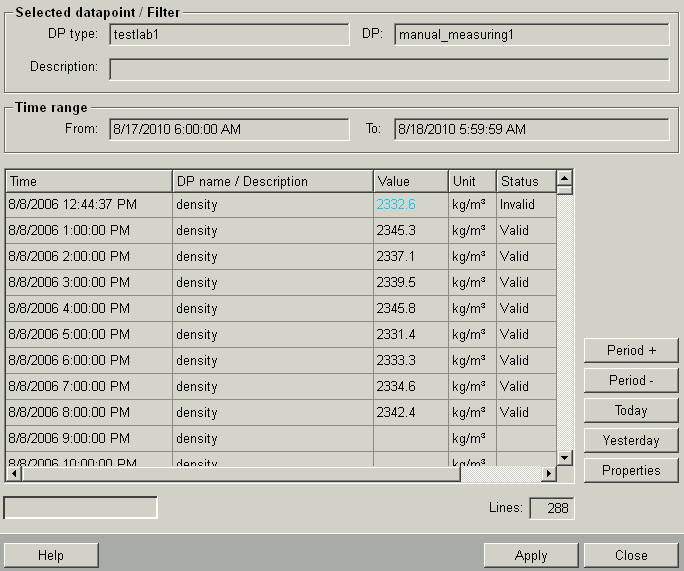Close the dialog with Close button
The height and width of the screenshot is (571, 684).
coord(631,556)
